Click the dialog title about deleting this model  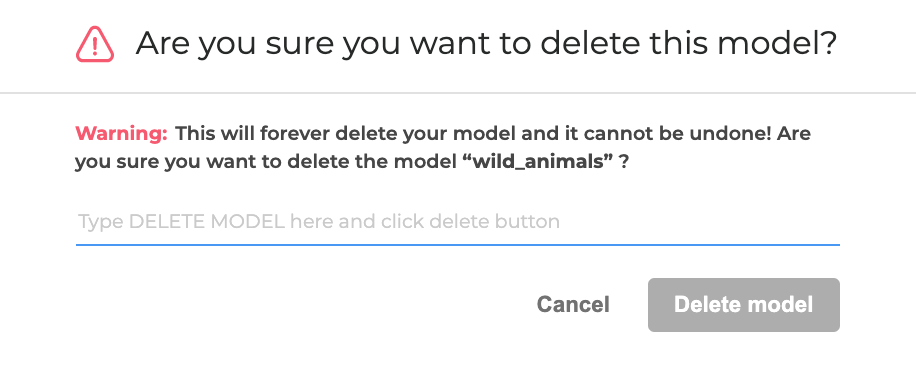click(487, 43)
